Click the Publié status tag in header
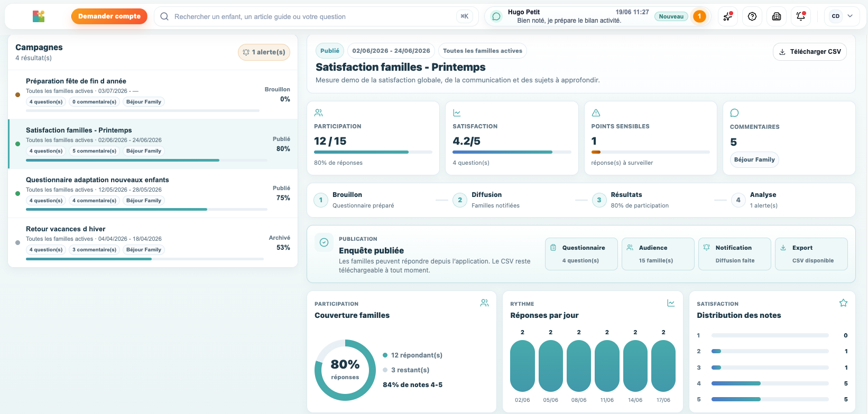 330,51
